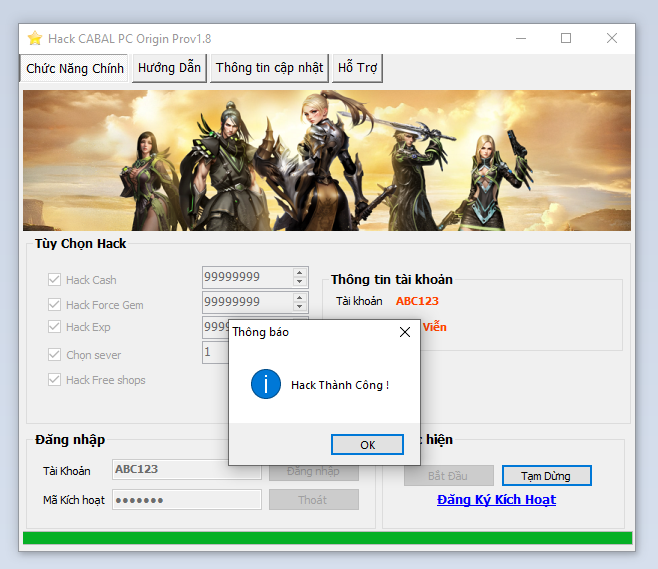Click the Hack Thành Công ! message
658x569 pixels.
pos(340,385)
